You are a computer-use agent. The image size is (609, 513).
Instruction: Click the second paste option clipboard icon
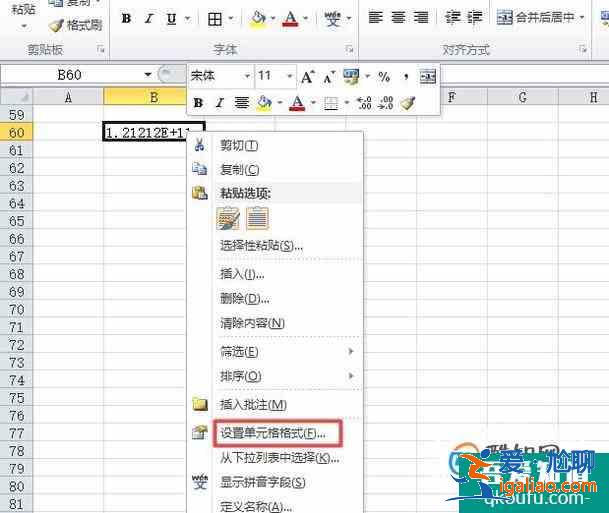click(x=257, y=219)
